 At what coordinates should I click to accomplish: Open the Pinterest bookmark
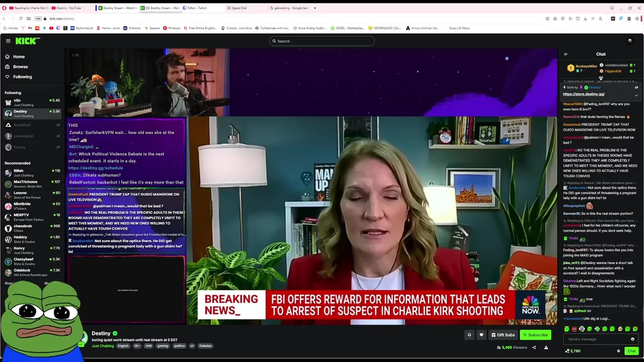tap(172, 28)
